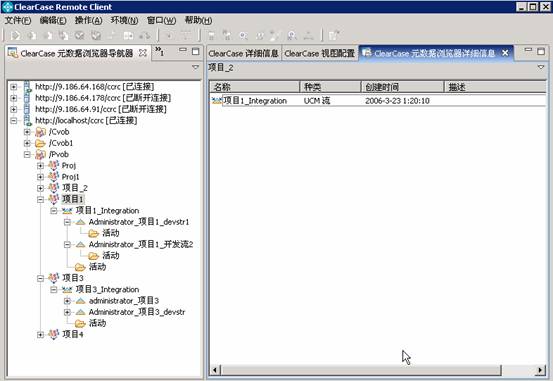Click the Proj1 project icon
The height and width of the screenshot is (381, 553).
54,177
